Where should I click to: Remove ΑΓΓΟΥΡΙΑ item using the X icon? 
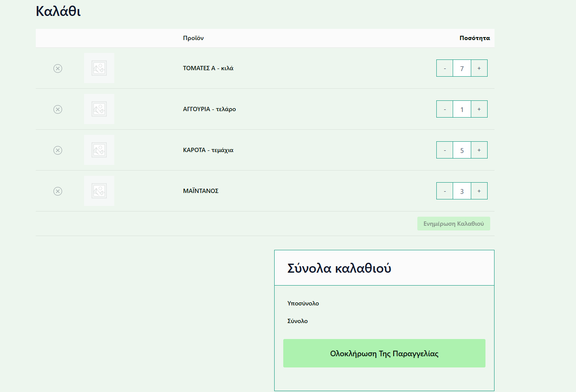pos(58,109)
